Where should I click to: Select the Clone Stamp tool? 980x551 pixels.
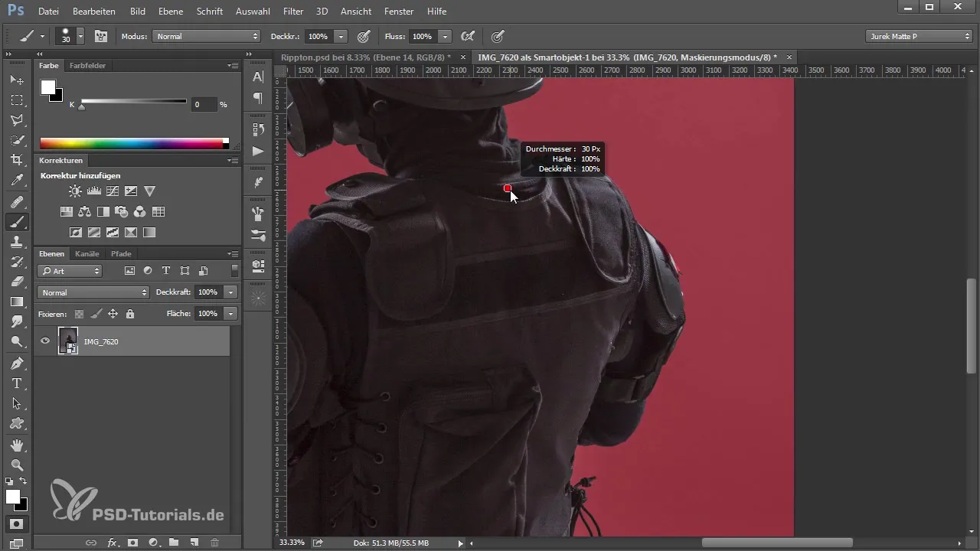17,242
